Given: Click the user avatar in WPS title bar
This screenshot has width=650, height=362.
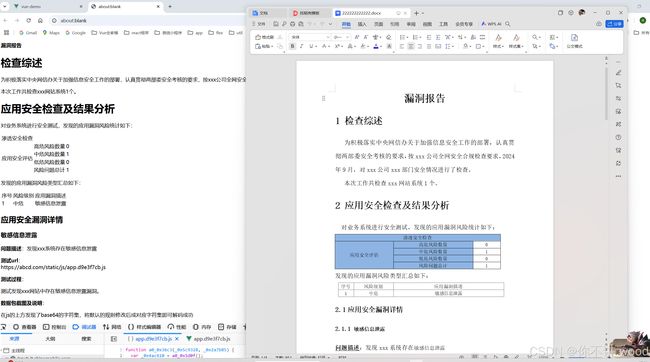Looking at the screenshot, I should coord(582,13).
